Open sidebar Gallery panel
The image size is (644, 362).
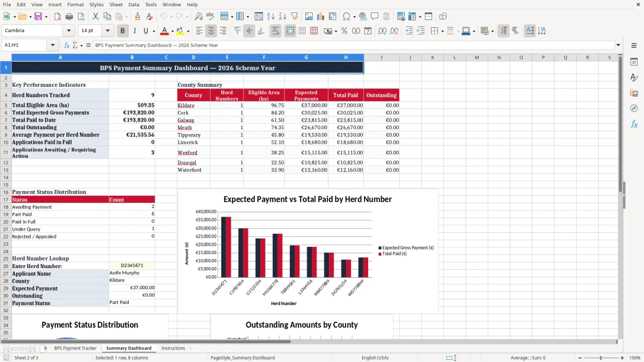634,93
